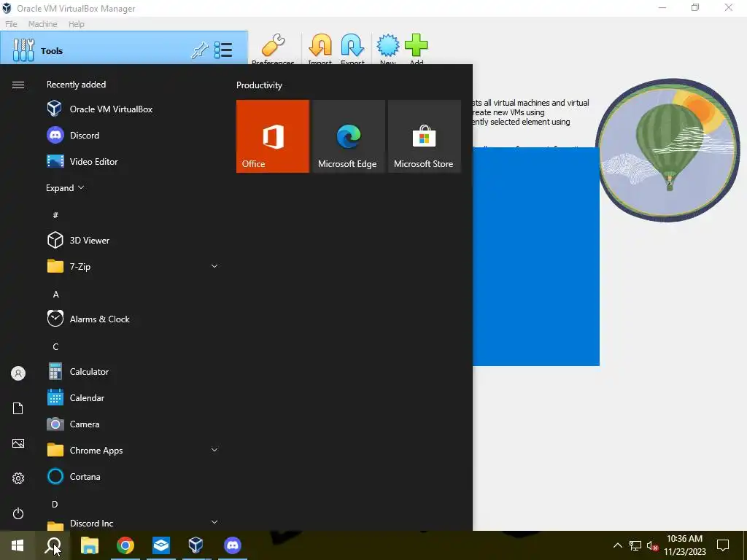The width and height of the screenshot is (747, 560).
Task: Open Cortana from the app list
Action: pos(132,477)
